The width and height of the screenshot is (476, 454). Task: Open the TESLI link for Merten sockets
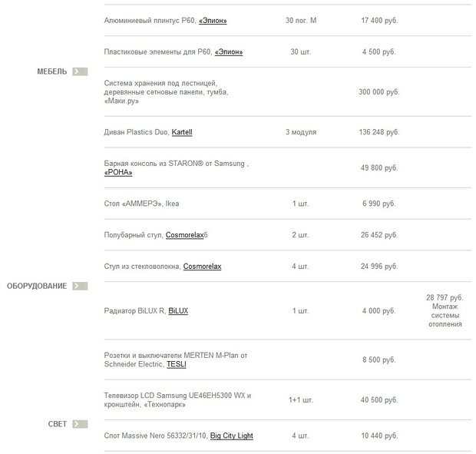click(x=177, y=364)
